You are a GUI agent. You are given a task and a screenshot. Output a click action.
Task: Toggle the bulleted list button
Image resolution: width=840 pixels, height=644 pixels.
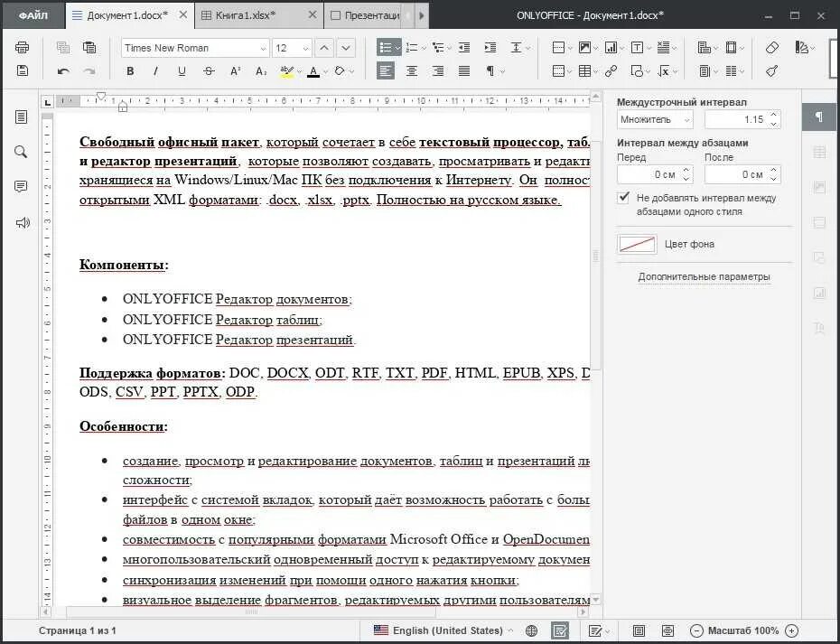[x=385, y=48]
